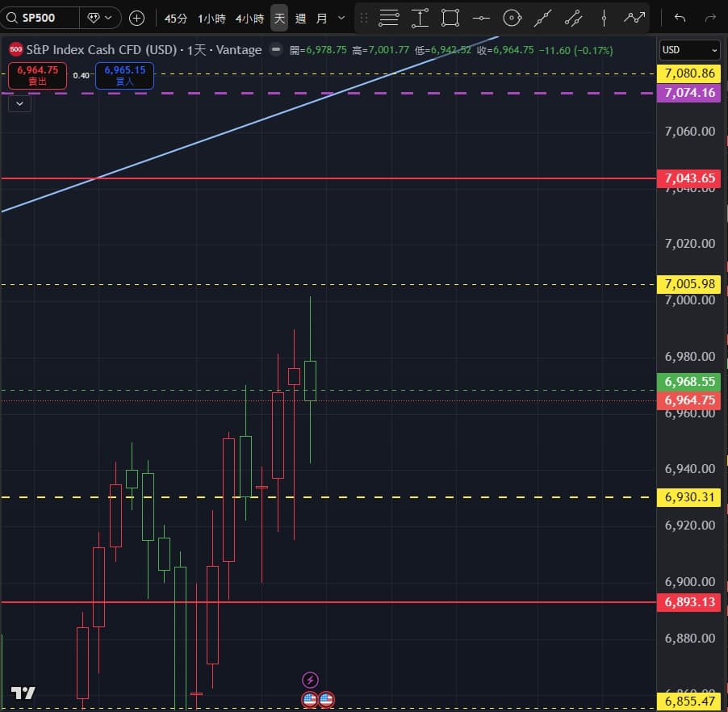Expand the timeframe list chevron

[341, 18]
